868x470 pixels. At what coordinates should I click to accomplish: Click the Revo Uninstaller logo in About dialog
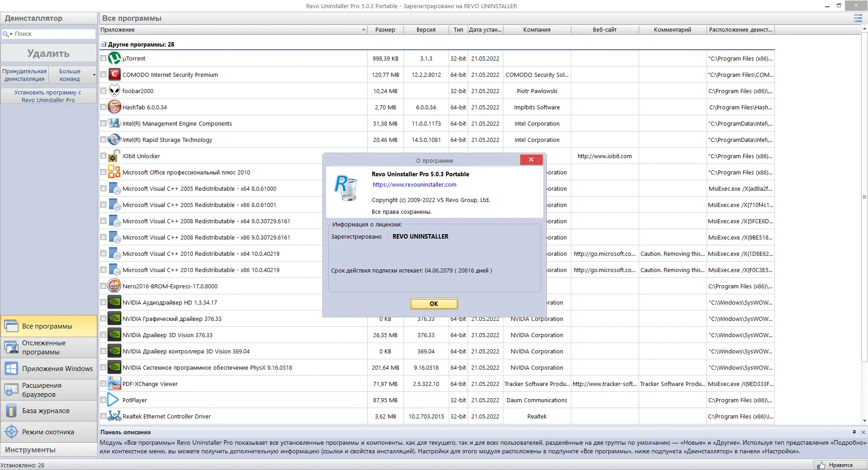point(346,188)
